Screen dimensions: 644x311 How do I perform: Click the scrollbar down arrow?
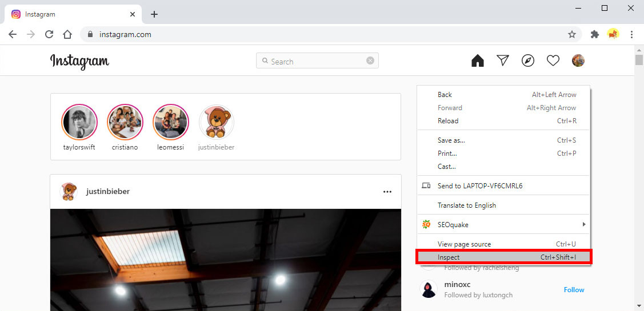click(639, 306)
